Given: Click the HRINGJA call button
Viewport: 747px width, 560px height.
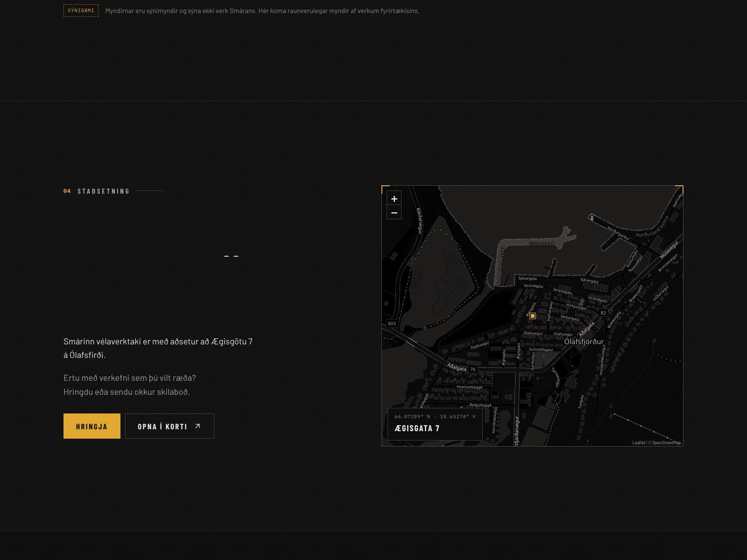Looking at the screenshot, I should pyautogui.click(x=92, y=426).
